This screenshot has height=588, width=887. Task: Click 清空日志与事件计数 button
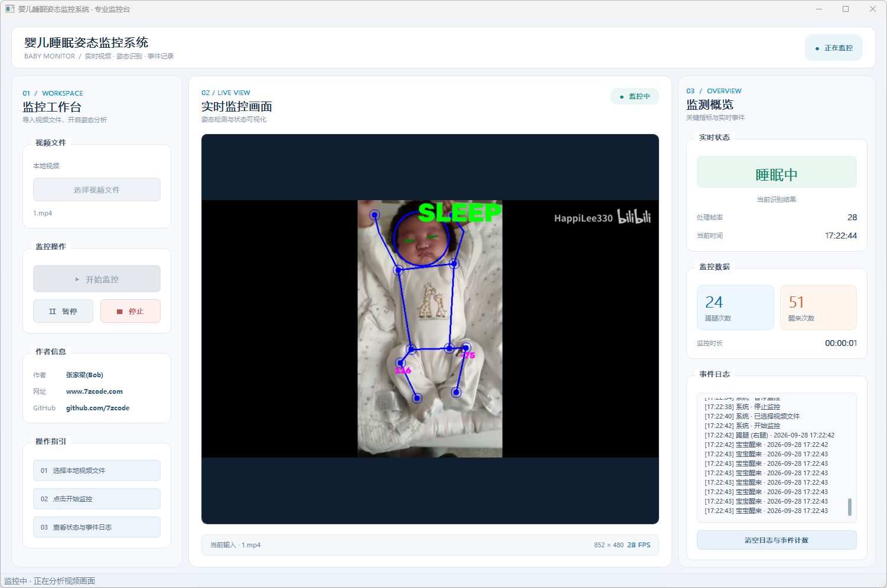pyautogui.click(x=777, y=540)
